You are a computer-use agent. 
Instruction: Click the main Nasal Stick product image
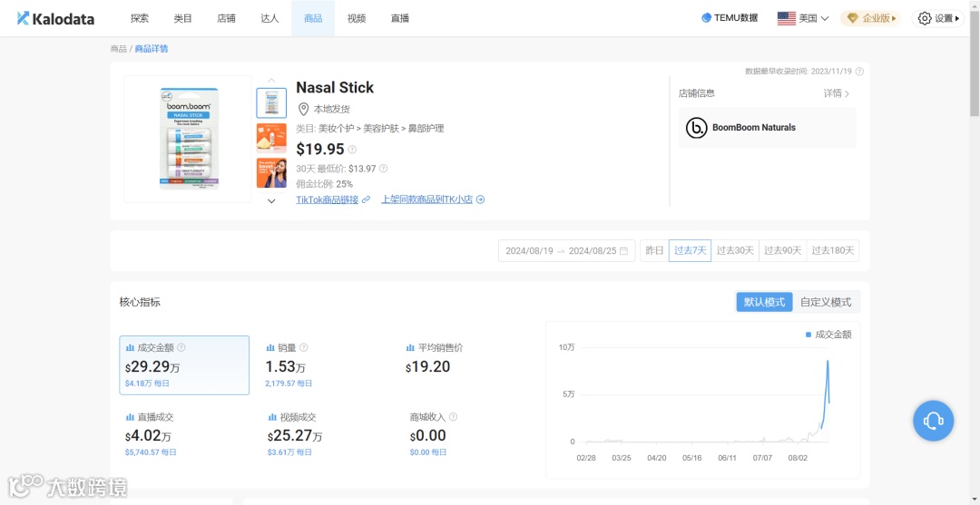(188, 139)
